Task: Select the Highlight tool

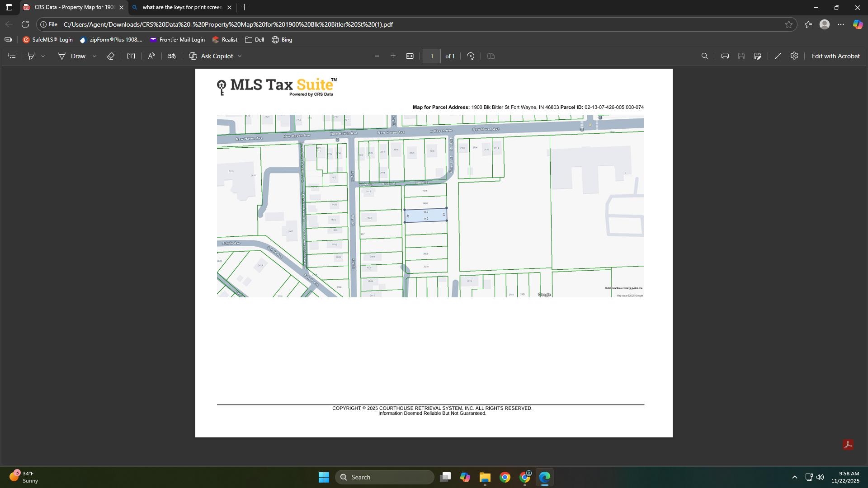Action: coord(31,56)
